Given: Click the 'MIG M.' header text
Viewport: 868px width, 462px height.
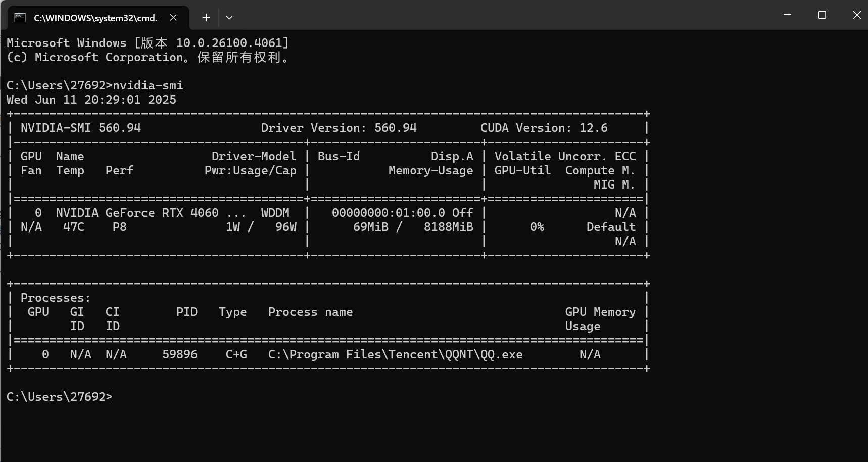Looking at the screenshot, I should (x=614, y=184).
